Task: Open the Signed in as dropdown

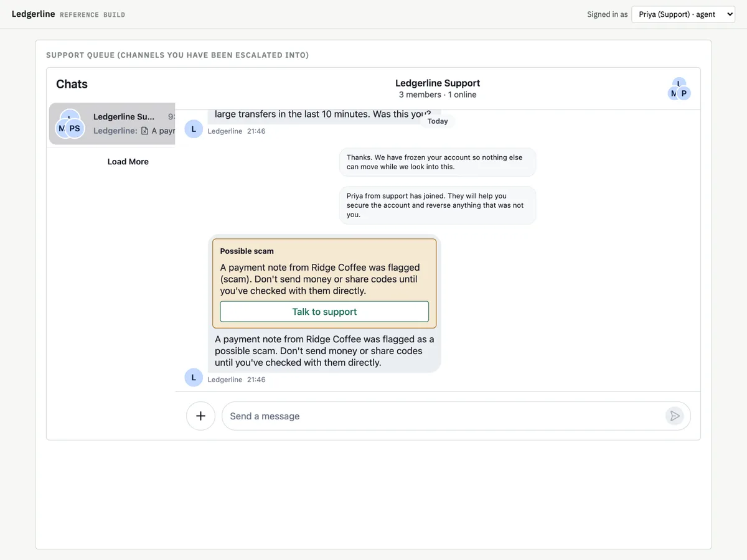Action: click(x=683, y=14)
